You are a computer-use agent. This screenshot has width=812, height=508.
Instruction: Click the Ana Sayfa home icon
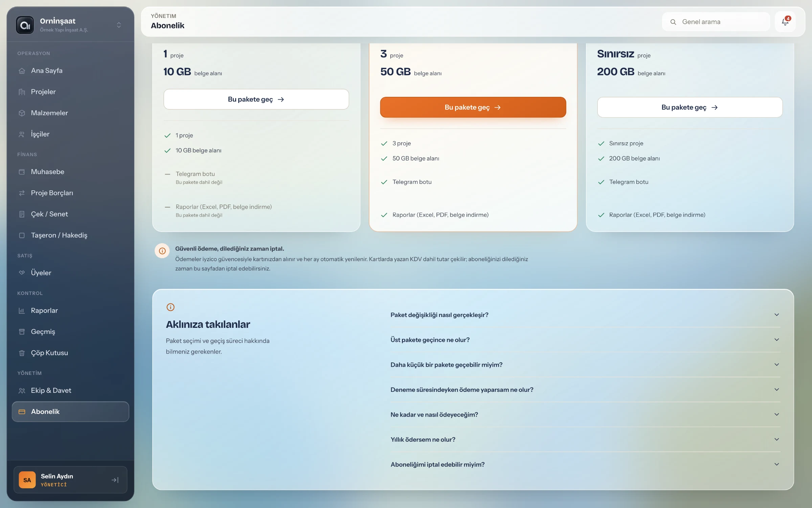22,71
